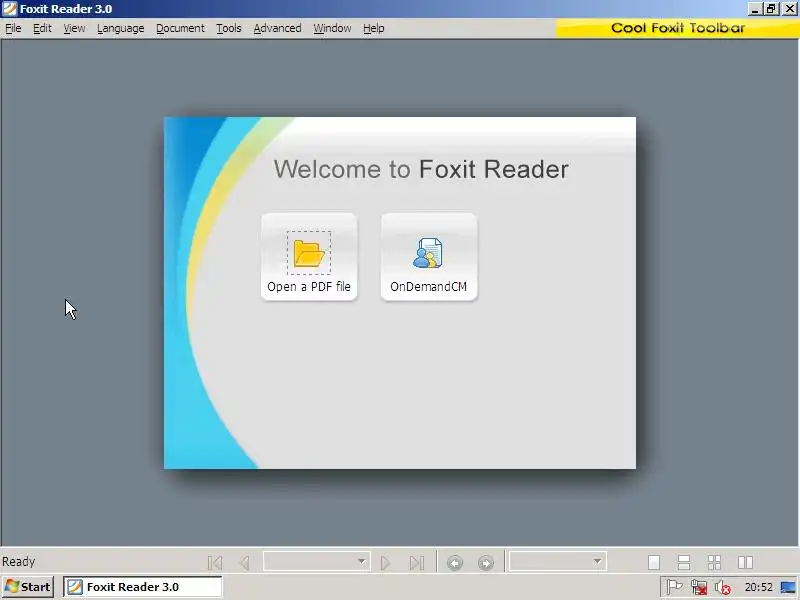Click the flag tray icon
This screenshot has height=600, width=800.
click(674, 587)
